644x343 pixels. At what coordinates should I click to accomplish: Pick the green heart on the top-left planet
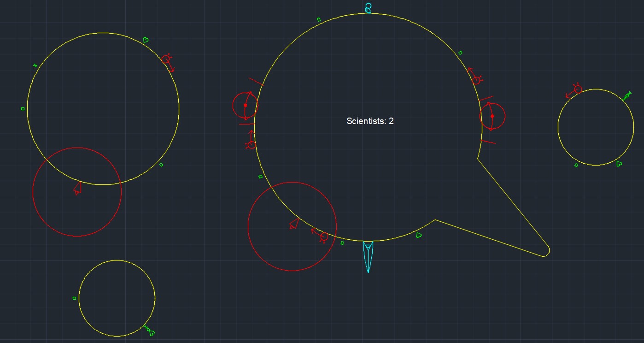pos(145,40)
